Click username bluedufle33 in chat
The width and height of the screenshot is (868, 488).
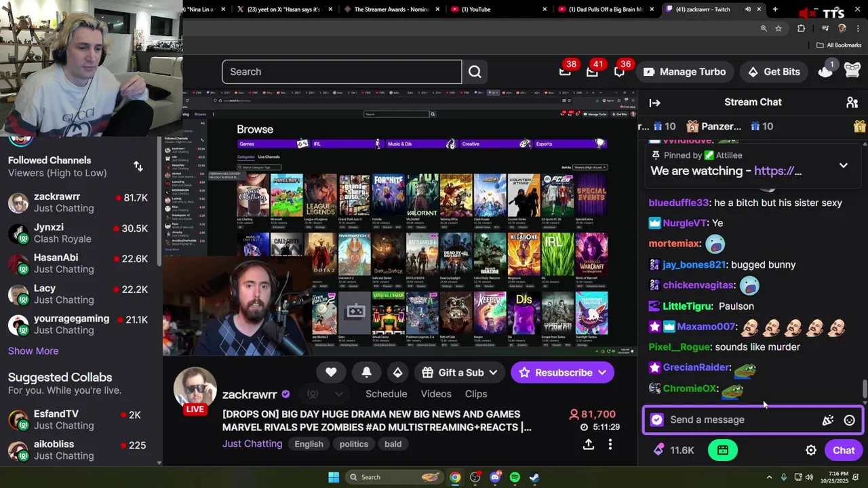(x=679, y=203)
